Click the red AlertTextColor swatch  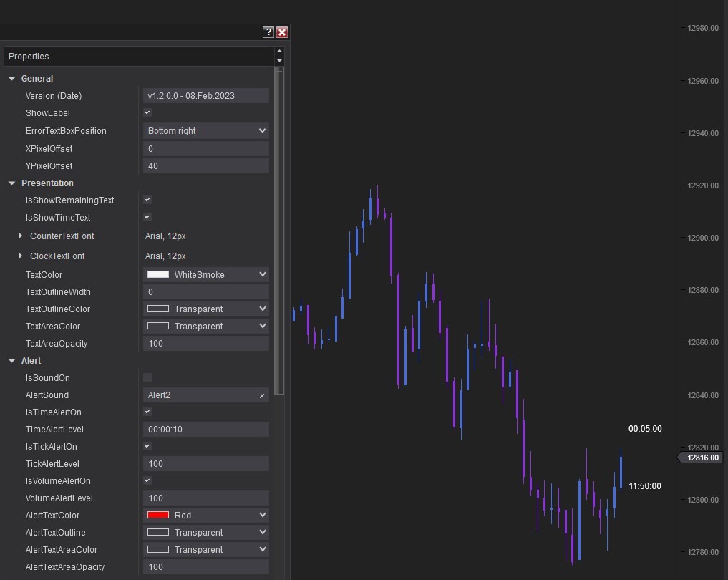point(158,516)
